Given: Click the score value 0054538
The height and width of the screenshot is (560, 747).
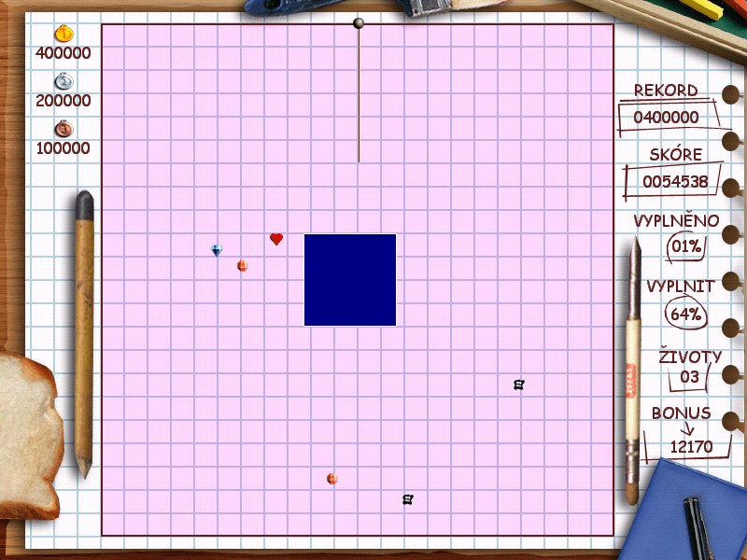Looking at the screenshot, I should point(675,181).
